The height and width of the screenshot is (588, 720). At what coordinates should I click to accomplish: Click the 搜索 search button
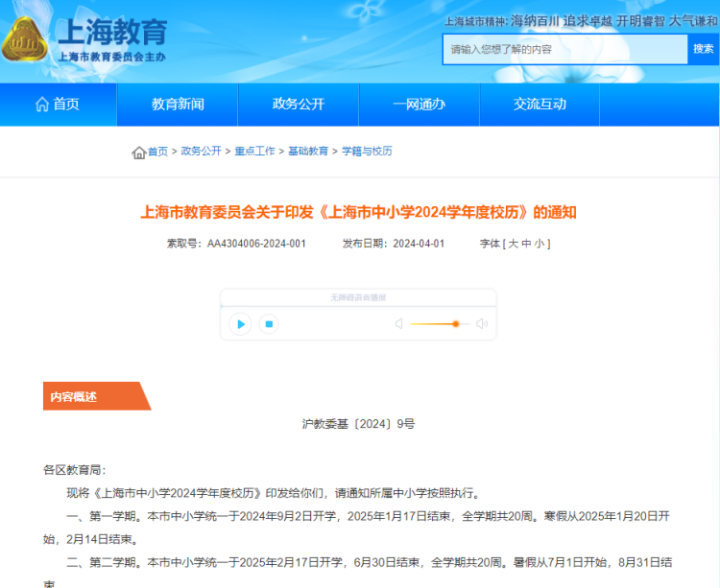point(703,49)
